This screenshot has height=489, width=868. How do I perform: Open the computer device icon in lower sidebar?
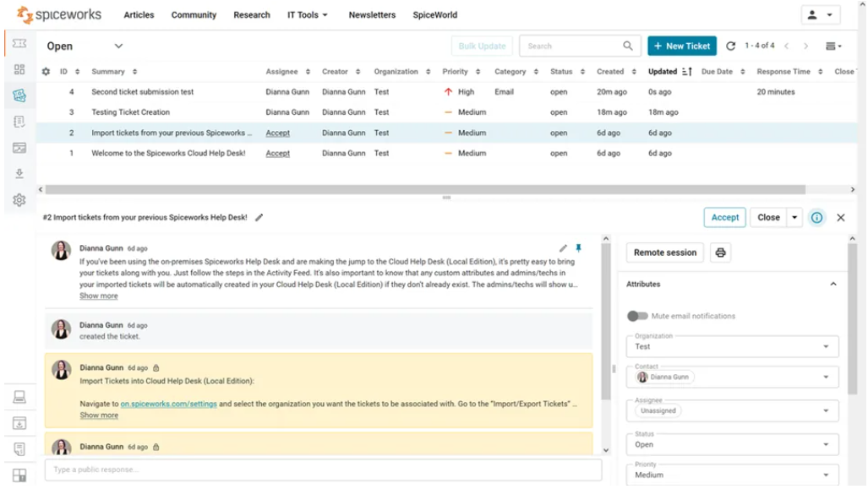(x=19, y=397)
